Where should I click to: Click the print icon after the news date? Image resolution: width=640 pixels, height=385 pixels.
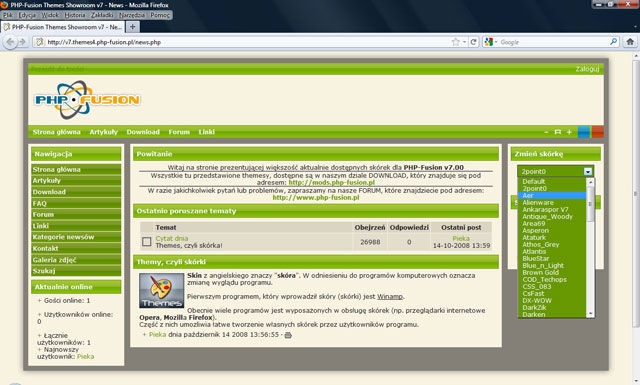(x=288, y=335)
